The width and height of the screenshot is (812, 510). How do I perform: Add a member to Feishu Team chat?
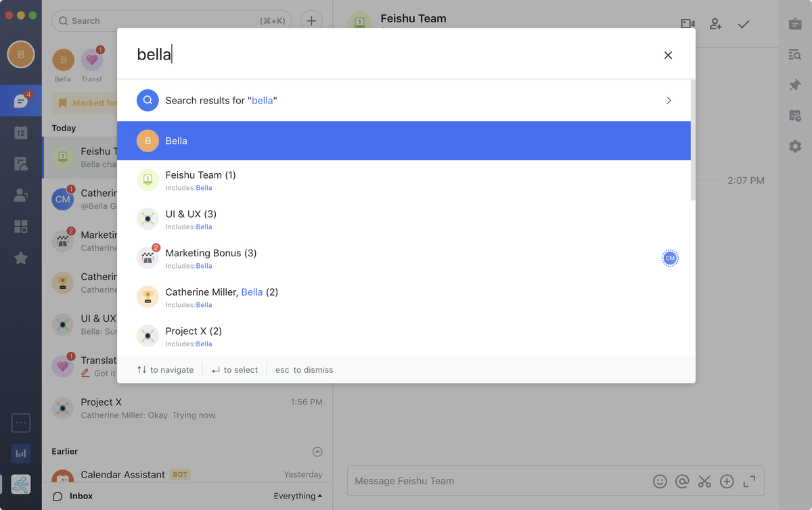click(x=716, y=24)
